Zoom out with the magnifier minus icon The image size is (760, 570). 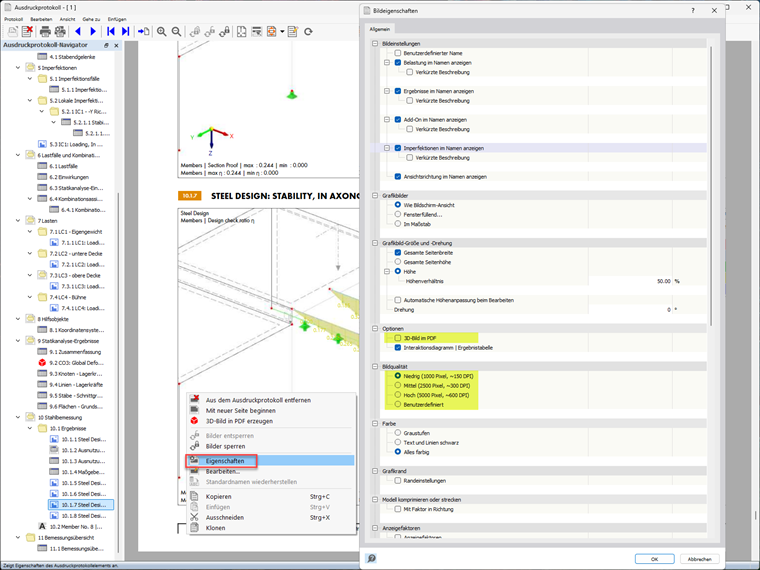pos(176,32)
